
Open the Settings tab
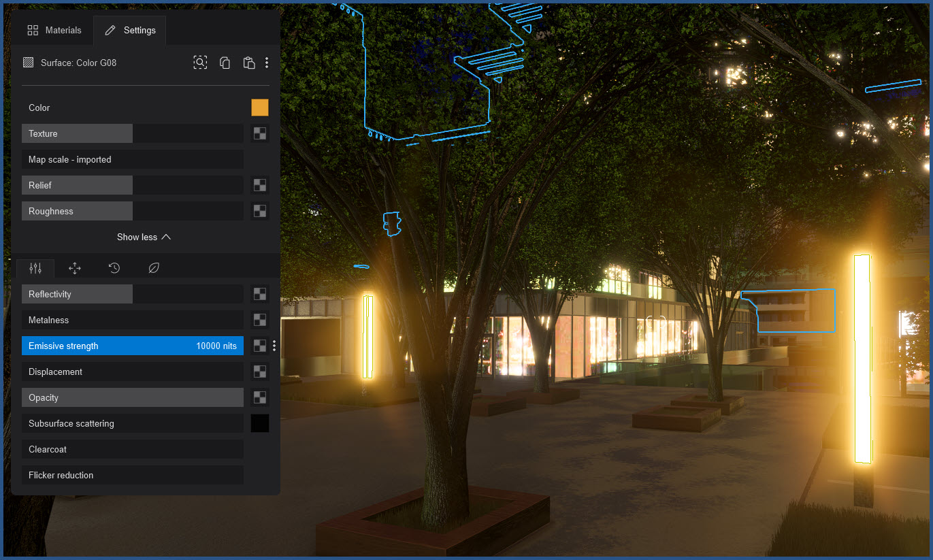[x=129, y=30]
